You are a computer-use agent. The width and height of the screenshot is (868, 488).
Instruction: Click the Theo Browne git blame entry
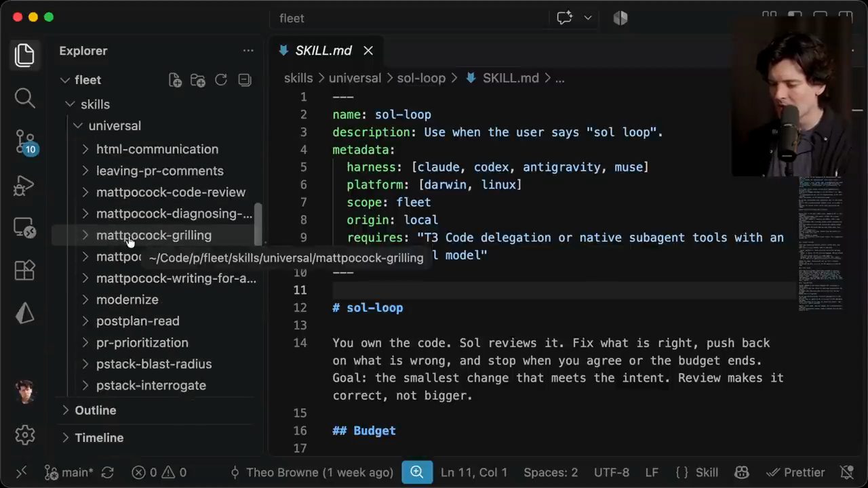pyautogui.click(x=312, y=472)
